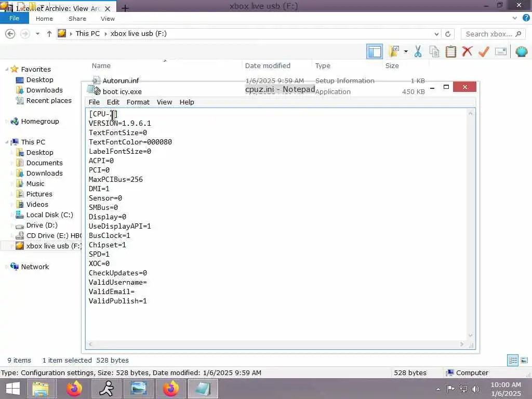Show hidden tray icons arrow
The height and width of the screenshot is (399, 532).
438,389
